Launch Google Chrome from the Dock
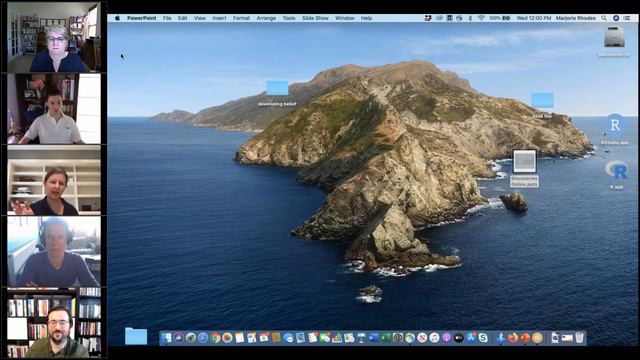The width and height of the screenshot is (640, 360). (x=215, y=338)
